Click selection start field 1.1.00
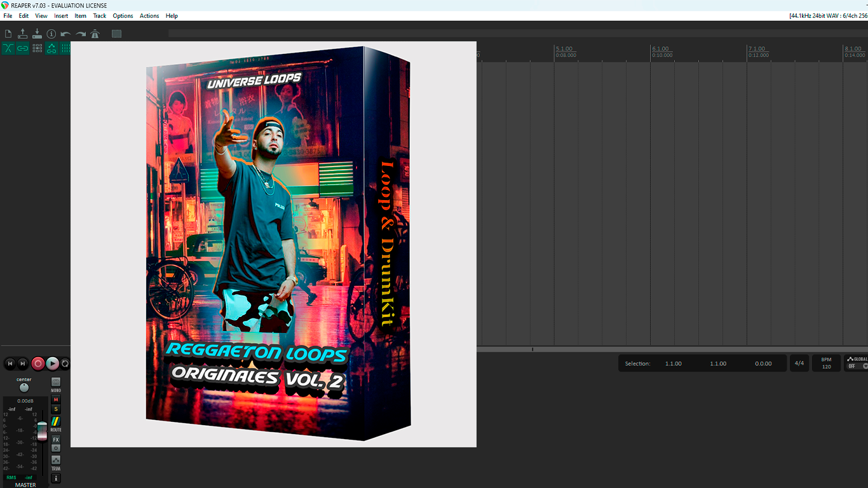868x488 pixels. (674, 363)
